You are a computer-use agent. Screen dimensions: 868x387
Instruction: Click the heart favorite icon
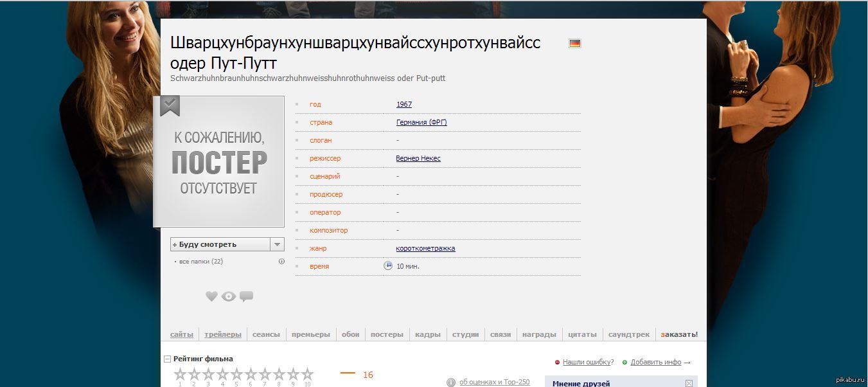pos(211,296)
